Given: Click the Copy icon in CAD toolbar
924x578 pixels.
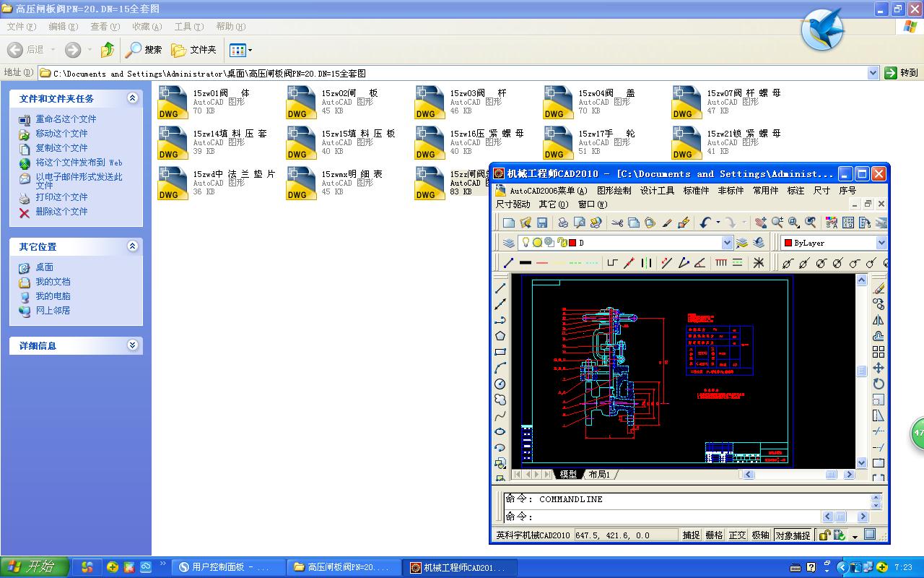Looking at the screenshot, I should (634, 223).
